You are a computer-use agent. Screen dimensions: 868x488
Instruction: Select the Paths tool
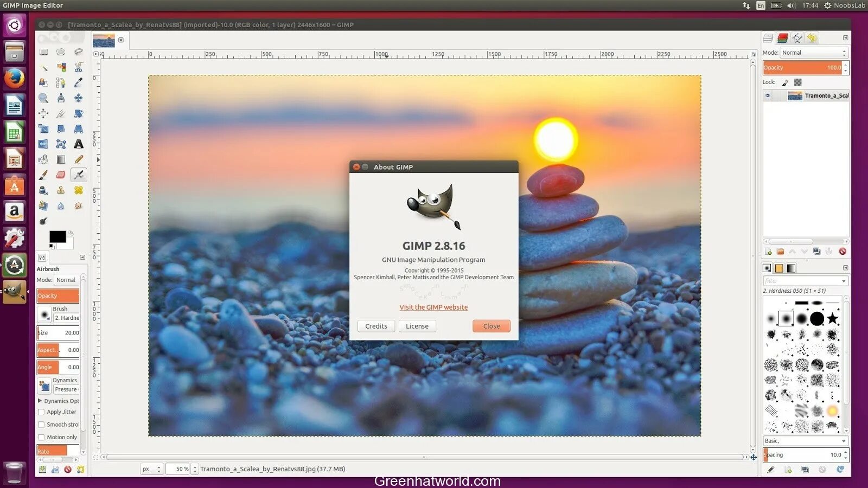61,82
